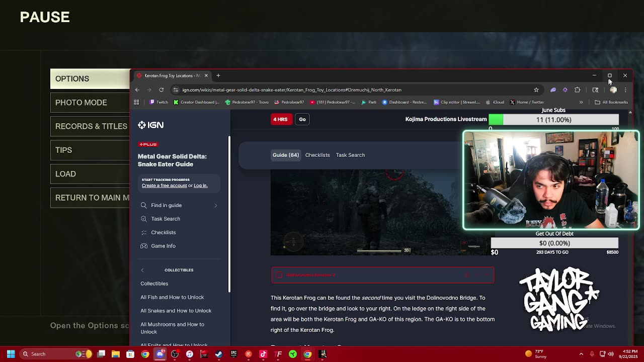Open File Explorer from the taskbar

coord(116,354)
